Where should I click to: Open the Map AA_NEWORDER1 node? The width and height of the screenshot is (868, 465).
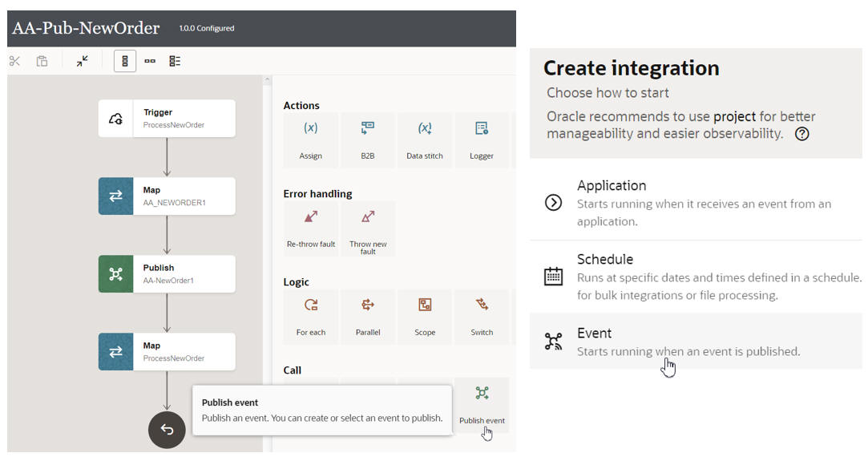click(x=167, y=196)
